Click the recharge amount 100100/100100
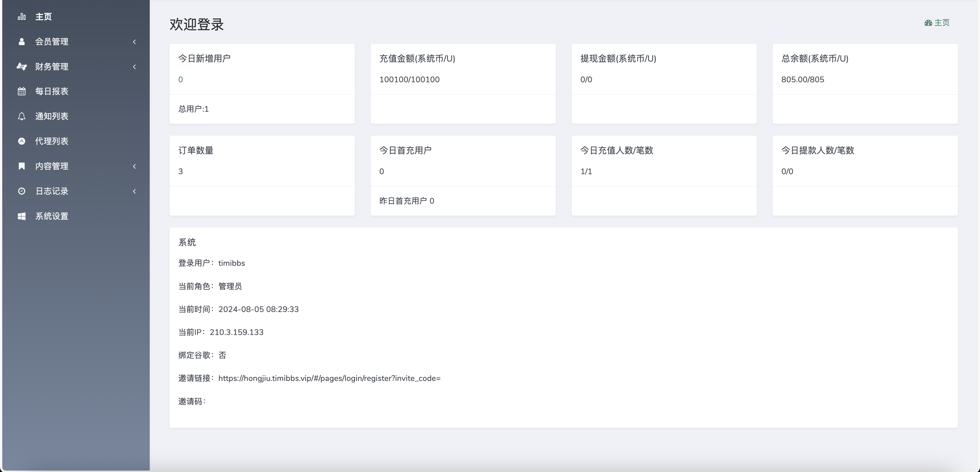This screenshot has height=472, width=980. [x=409, y=79]
